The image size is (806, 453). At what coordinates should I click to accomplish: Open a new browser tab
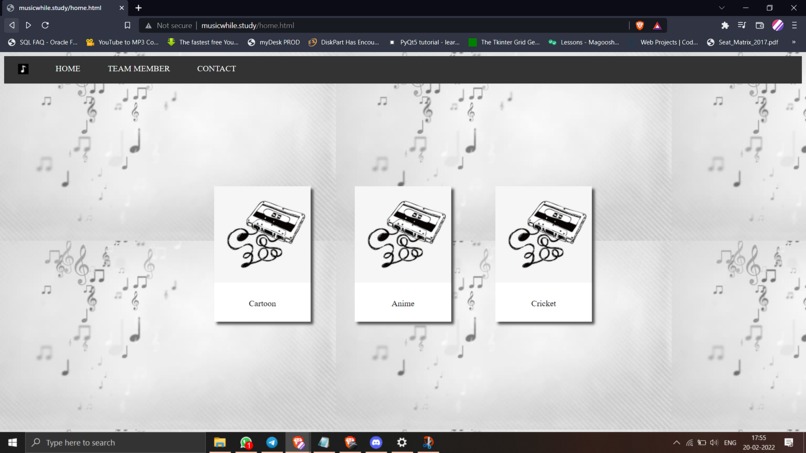pyautogui.click(x=138, y=8)
